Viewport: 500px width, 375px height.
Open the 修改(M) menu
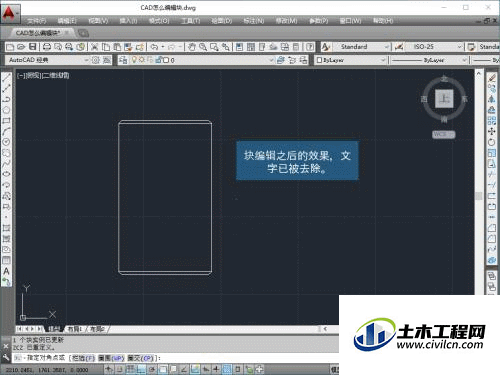(286, 21)
